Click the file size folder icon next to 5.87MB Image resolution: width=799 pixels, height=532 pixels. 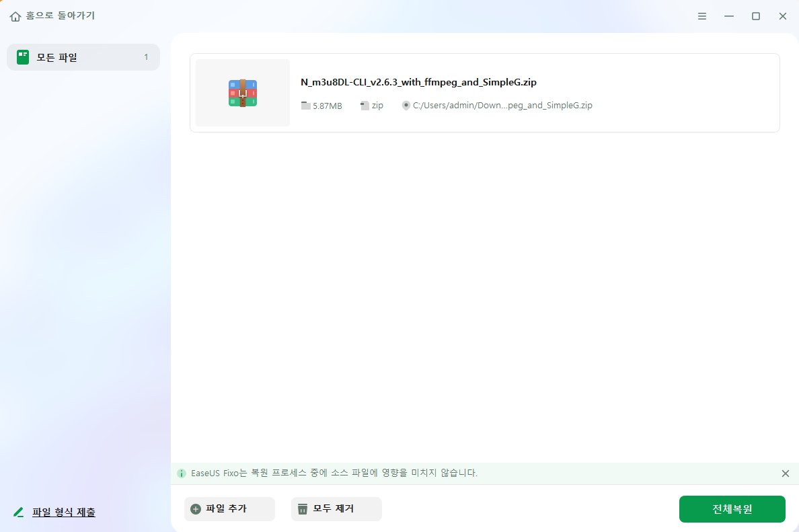305,105
